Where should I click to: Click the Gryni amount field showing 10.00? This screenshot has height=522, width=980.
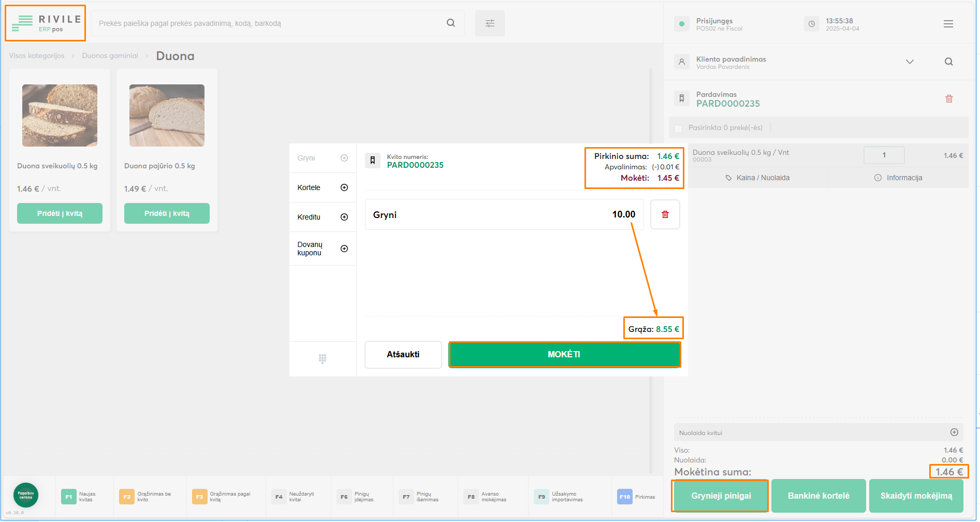[x=504, y=214]
